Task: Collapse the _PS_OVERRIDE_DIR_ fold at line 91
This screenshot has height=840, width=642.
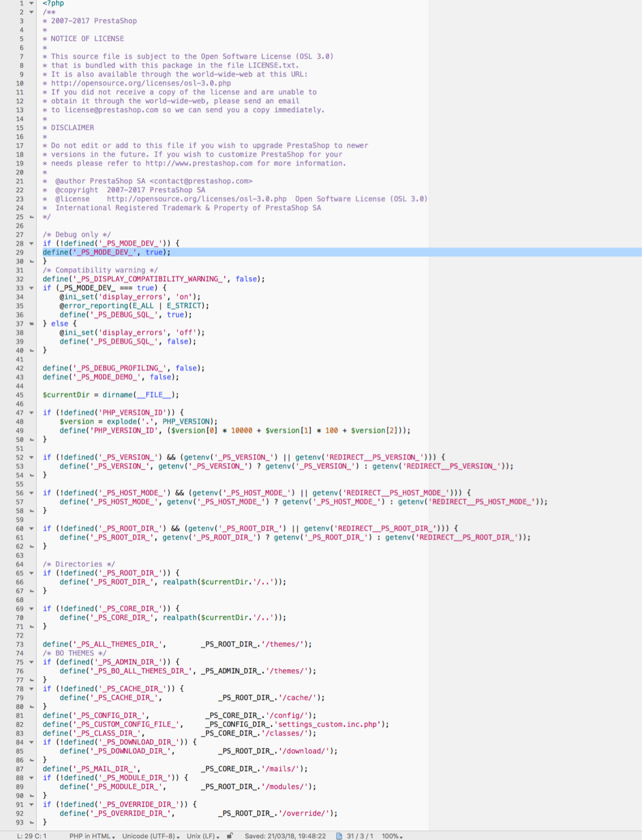Action: coord(31,804)
